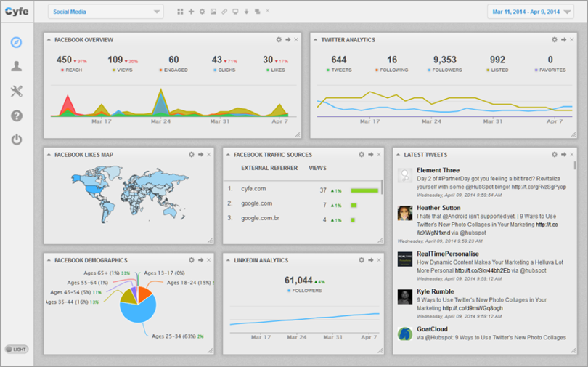
Task: Open the widgets grid icon in toolbar
Action: 180,12
